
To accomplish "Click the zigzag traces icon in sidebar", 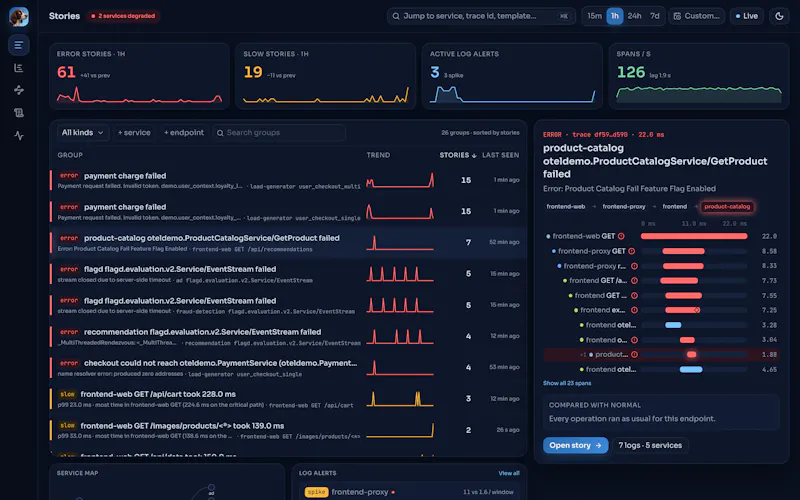I will pos(19,90).
